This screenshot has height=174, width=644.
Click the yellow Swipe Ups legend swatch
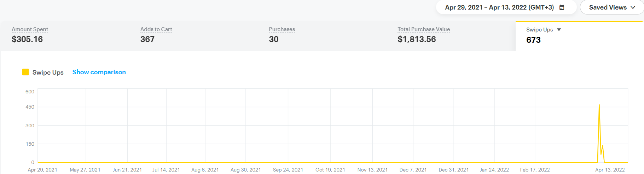pyautogui.click(x=25, y=72)
